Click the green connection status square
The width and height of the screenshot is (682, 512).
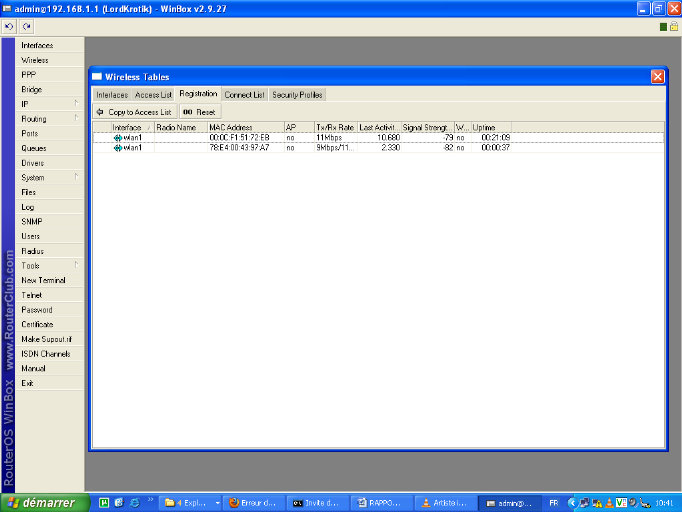coord(663,27)
